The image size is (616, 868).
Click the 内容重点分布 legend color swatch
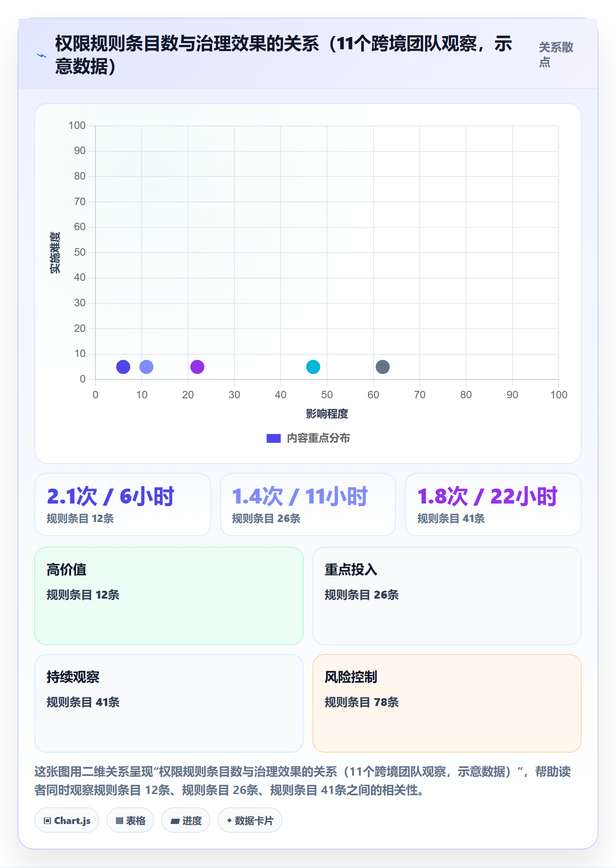274,438
